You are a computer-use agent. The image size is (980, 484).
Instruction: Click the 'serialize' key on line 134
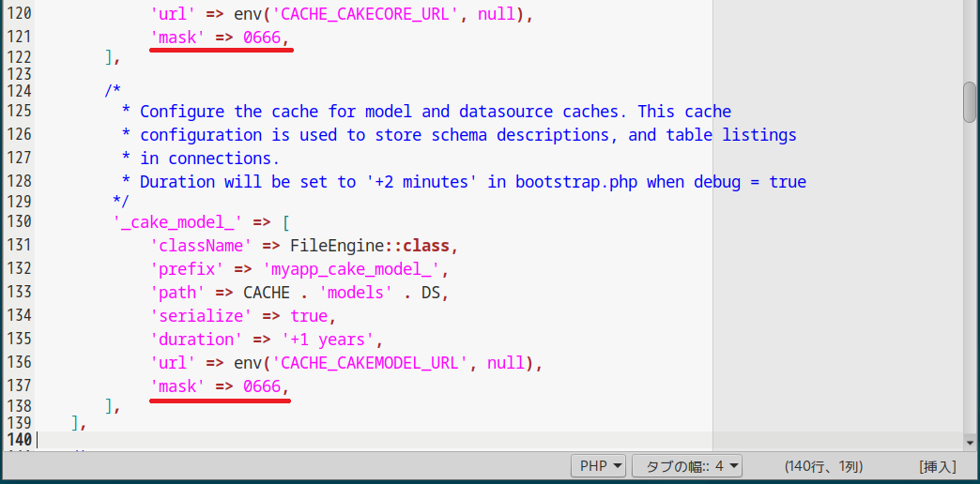tap(201, 316)
